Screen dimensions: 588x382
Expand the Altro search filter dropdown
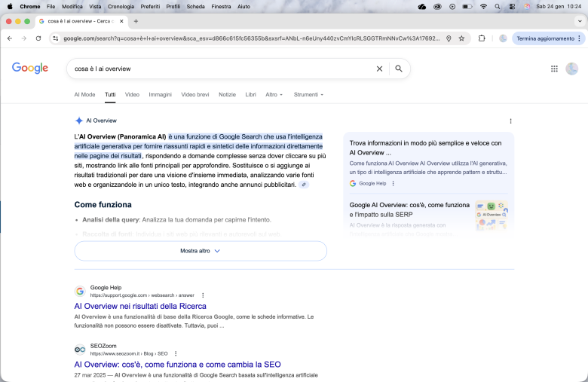pyautogui.click(x=274, y=95)
